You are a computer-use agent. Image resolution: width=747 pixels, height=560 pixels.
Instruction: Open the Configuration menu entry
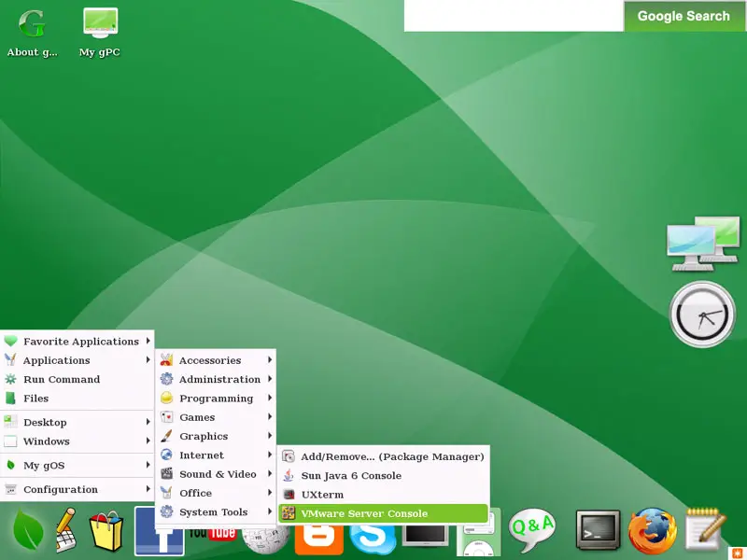77,489
